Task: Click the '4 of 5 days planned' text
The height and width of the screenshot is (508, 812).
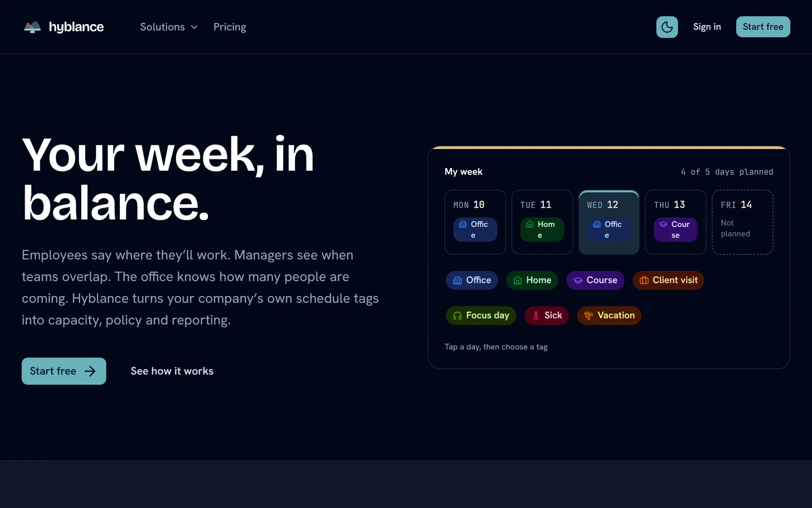Action: (727, 172)
